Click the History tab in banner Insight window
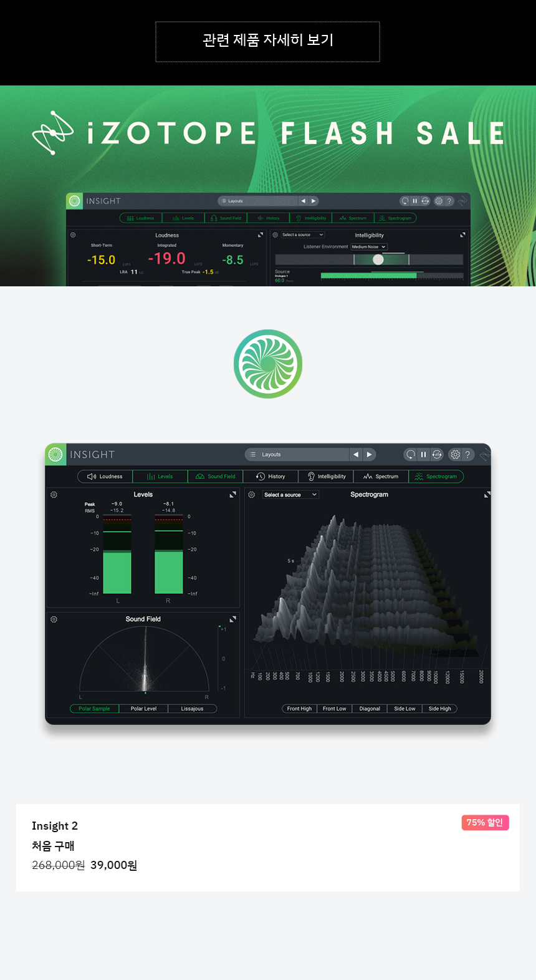 click(269, 218)
